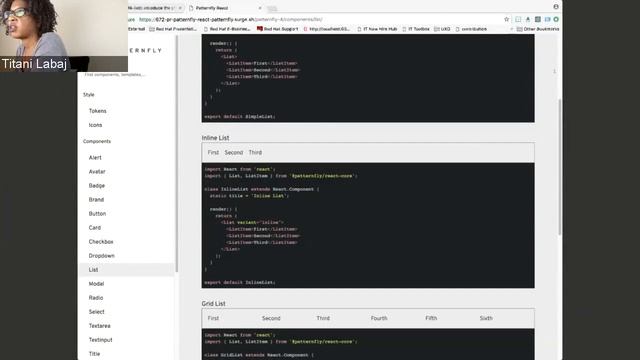Screen dimensions: 640x360
Task: Click Titani Labaj's webcam video thumbnail
Action: pos(64,36)
